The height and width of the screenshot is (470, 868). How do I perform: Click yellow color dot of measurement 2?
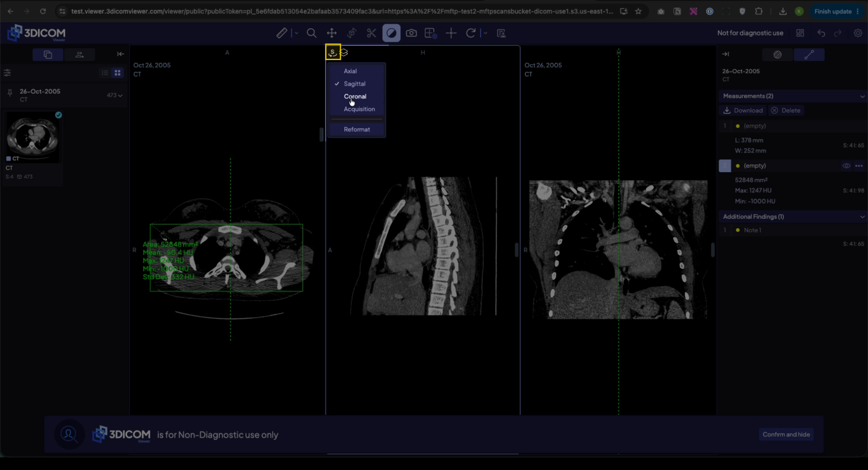point(738,166)
